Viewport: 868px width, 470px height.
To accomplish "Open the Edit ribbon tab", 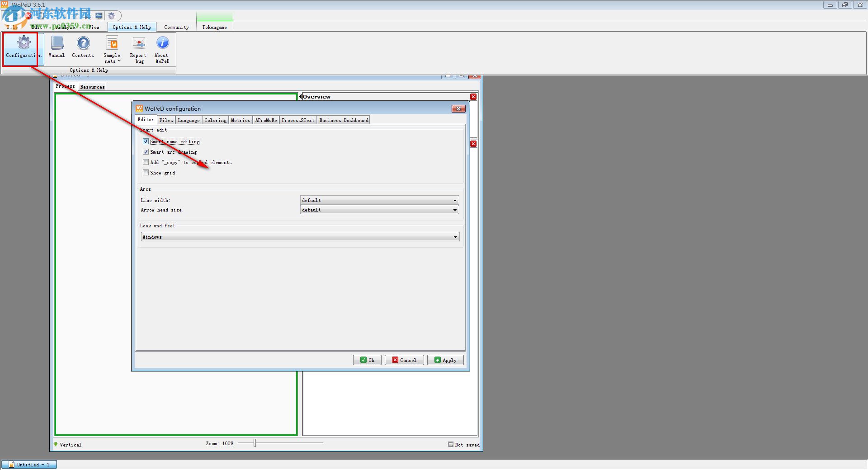I will click(37, 27).
